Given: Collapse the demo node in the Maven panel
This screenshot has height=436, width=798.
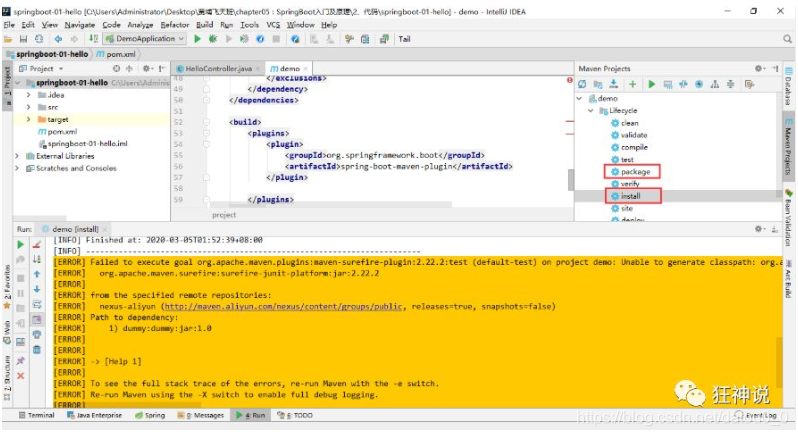Looking at the screenshot, I should [x=580, y=98].
